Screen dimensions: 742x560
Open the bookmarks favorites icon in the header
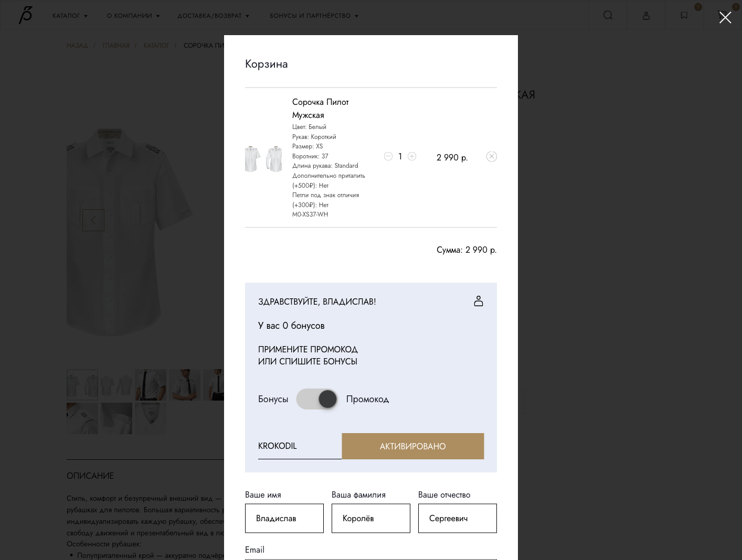click(x=684, y=15)
